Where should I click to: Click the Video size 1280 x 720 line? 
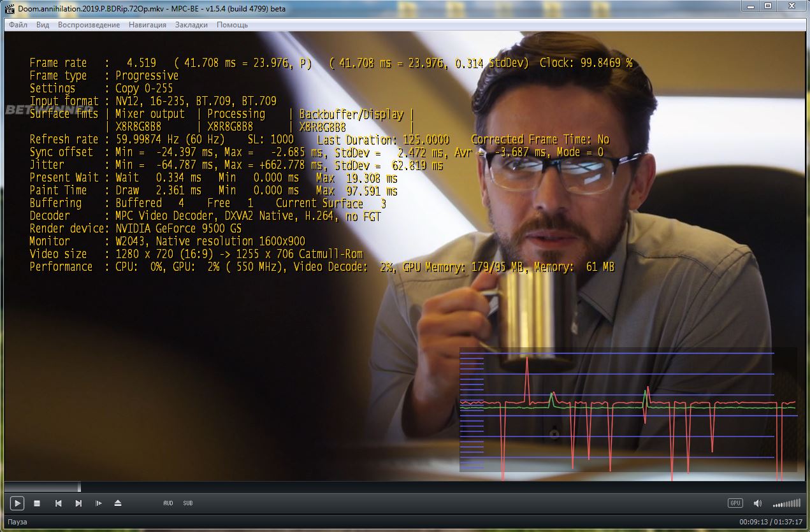coord(196,254)
